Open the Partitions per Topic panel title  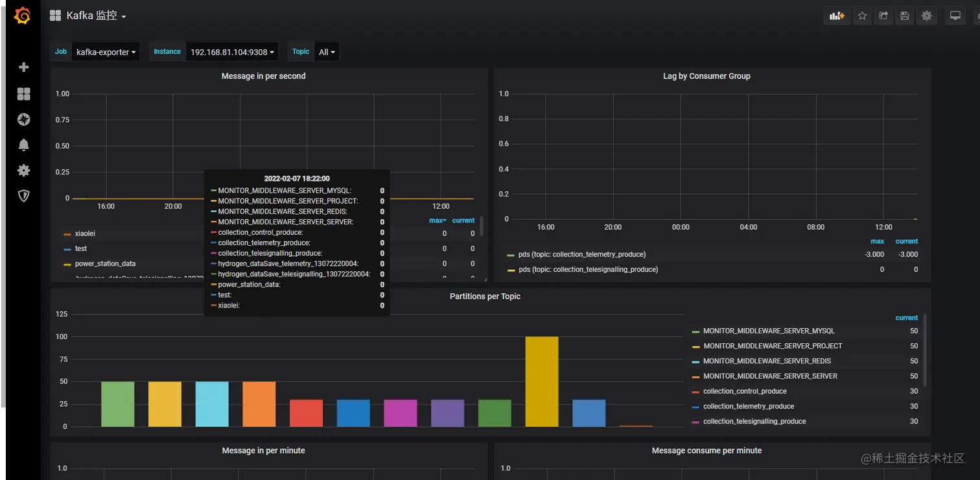pyautogui.click(x=485, y=296)
